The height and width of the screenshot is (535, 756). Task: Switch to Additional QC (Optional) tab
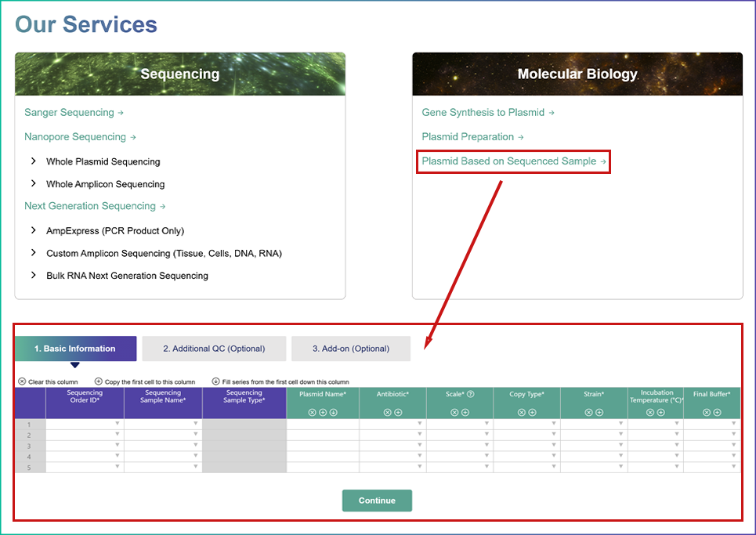[x=214, y=349]
